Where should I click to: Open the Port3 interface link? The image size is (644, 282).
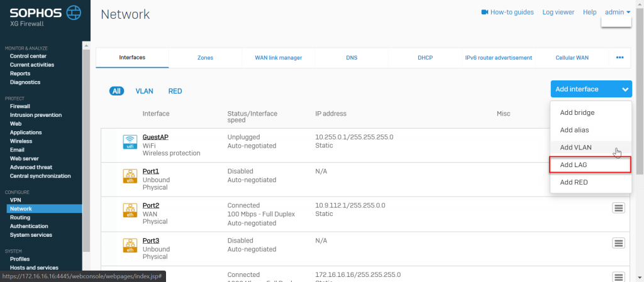pyautogui.click(x=151, y=241)
